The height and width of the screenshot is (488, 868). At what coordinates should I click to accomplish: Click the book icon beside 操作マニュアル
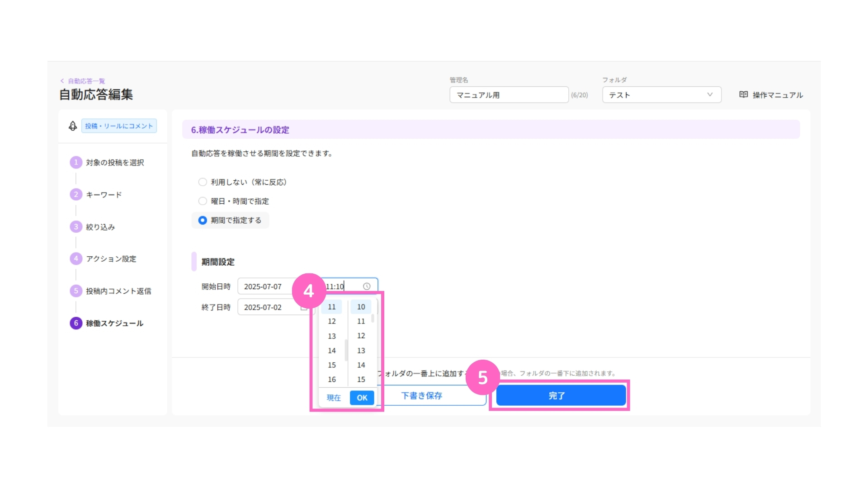tap(744, 94)
